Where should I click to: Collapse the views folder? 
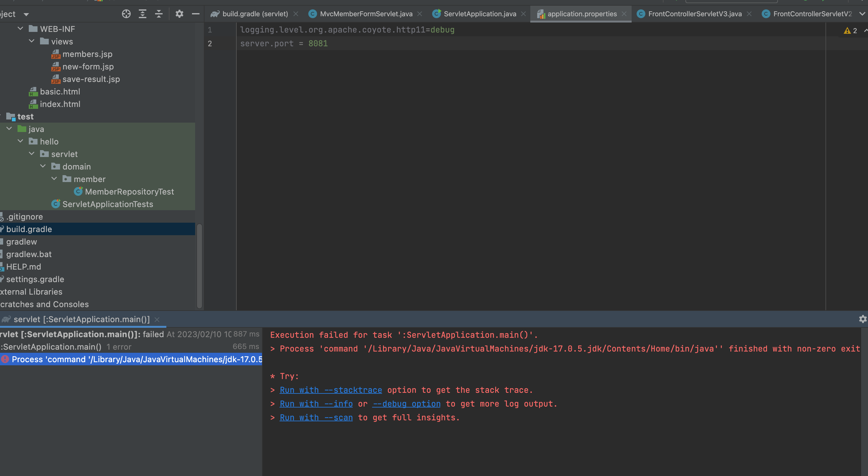[32, 41]
